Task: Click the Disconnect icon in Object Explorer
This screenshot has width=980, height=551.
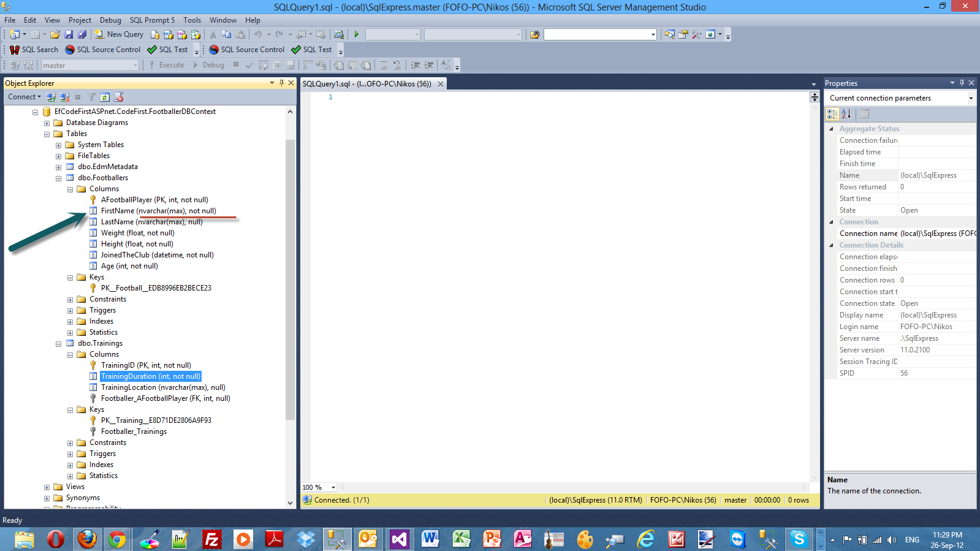Action: pos(65,97)
